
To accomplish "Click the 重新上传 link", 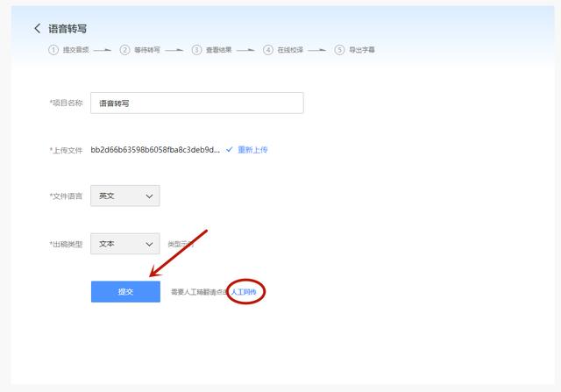I will (252, 150).
